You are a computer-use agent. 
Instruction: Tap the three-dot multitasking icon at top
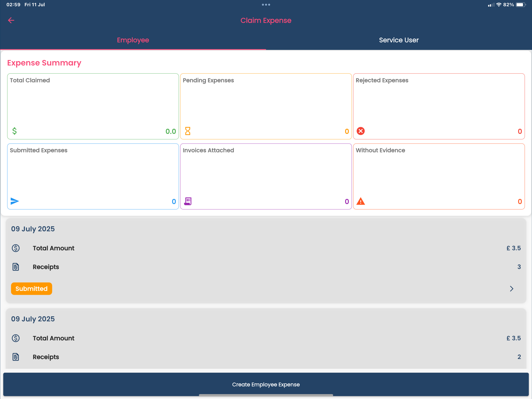pyautogui.click(x=266, y=4)
